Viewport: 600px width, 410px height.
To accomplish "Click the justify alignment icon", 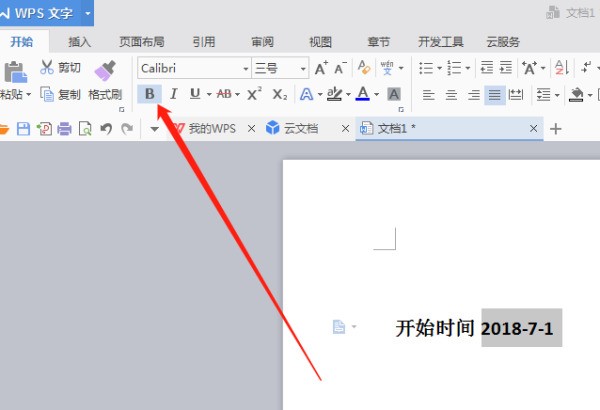I will 495,95.
